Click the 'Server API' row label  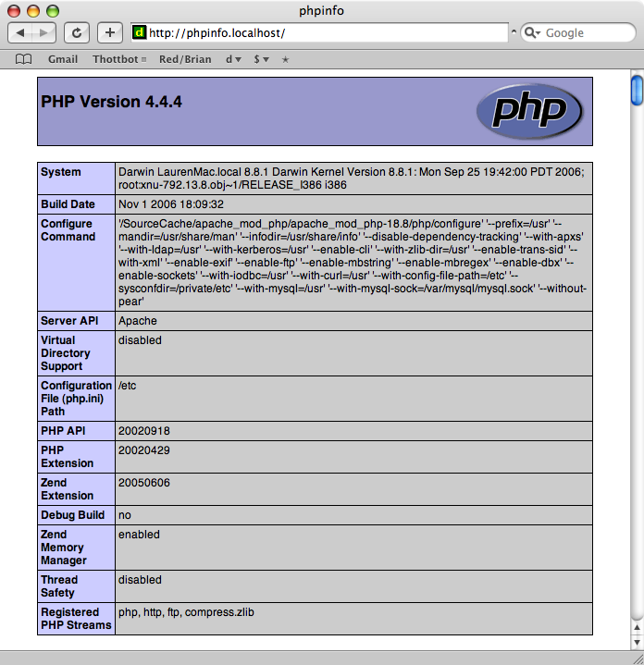69,321
